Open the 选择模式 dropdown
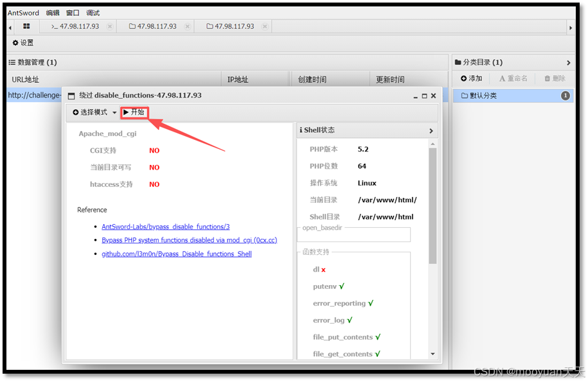This screenshot has height=382, width=588. [94, 112]
